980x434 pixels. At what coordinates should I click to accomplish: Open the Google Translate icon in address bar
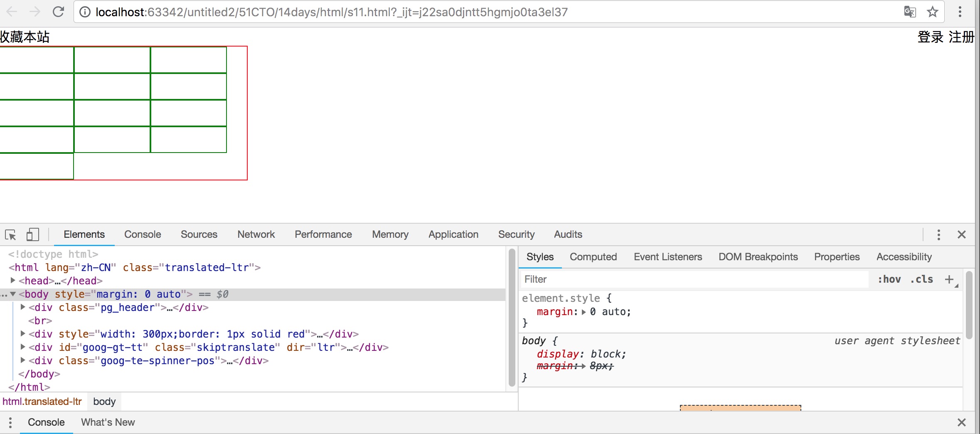910,12
